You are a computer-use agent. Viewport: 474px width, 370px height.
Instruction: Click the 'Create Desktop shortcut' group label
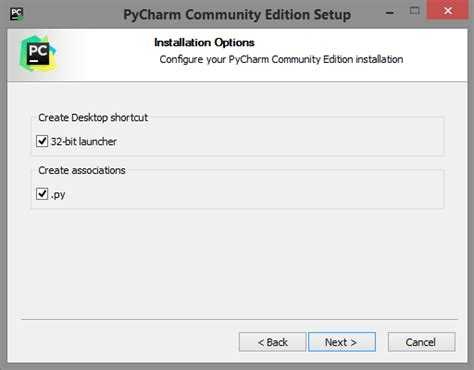[x=93, y=117]
